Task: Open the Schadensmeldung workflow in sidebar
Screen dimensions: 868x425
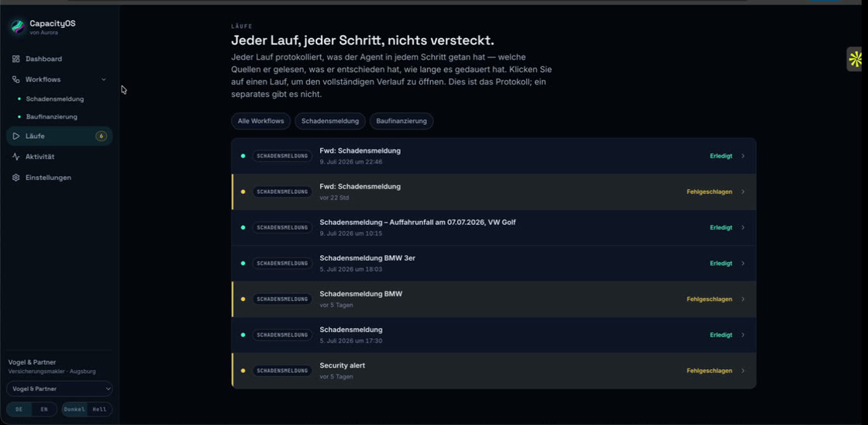Action: (x=55, y=99)
